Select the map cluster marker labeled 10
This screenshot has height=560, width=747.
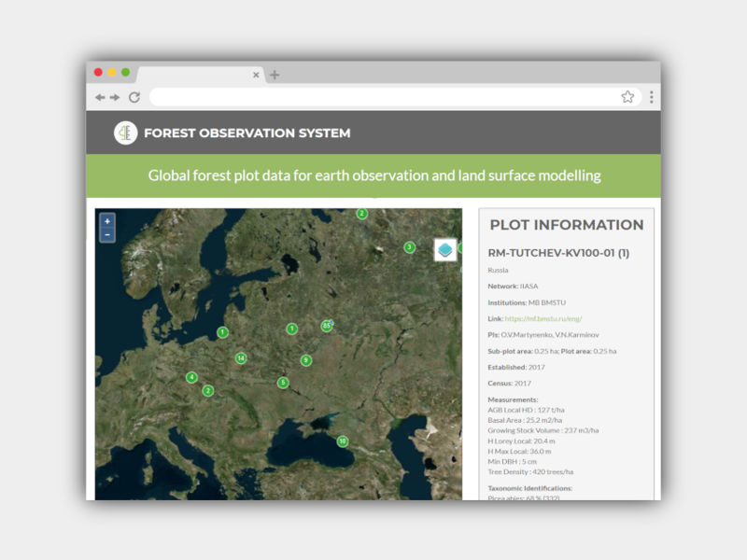(343, 441)
